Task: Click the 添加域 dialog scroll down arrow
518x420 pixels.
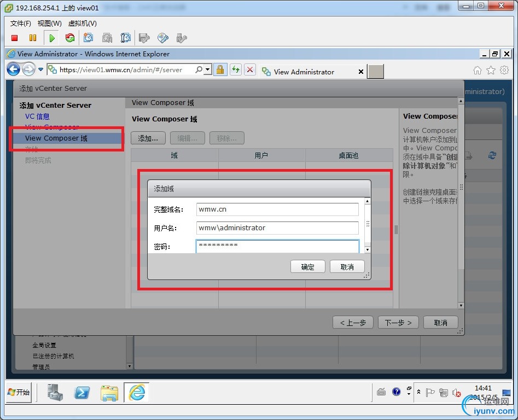Action: click(x=368, y=249)
